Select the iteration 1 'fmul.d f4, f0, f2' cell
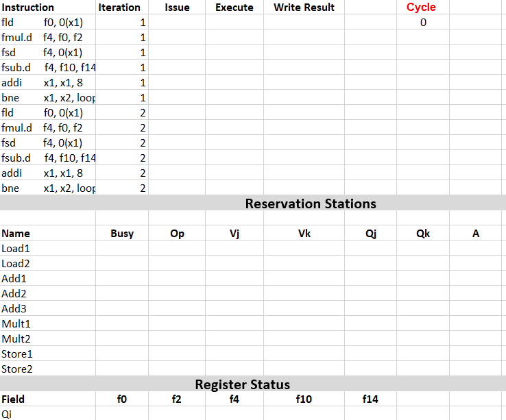 point(48,38)
